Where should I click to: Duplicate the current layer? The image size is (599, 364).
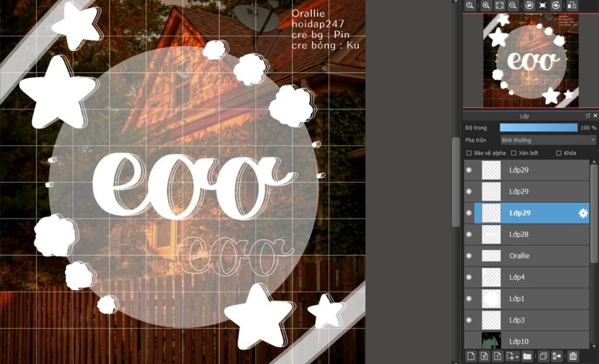pos(543,356)
